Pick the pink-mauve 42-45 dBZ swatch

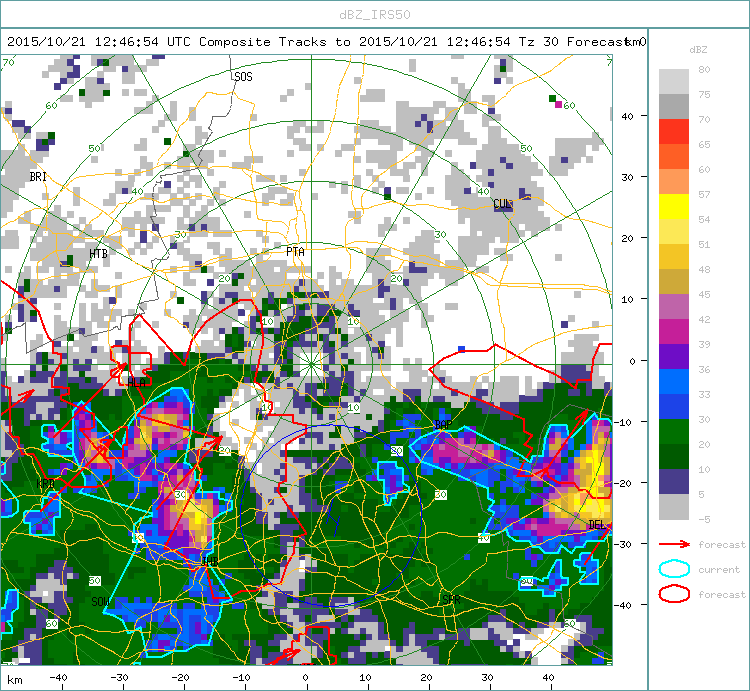pos(674,307)
